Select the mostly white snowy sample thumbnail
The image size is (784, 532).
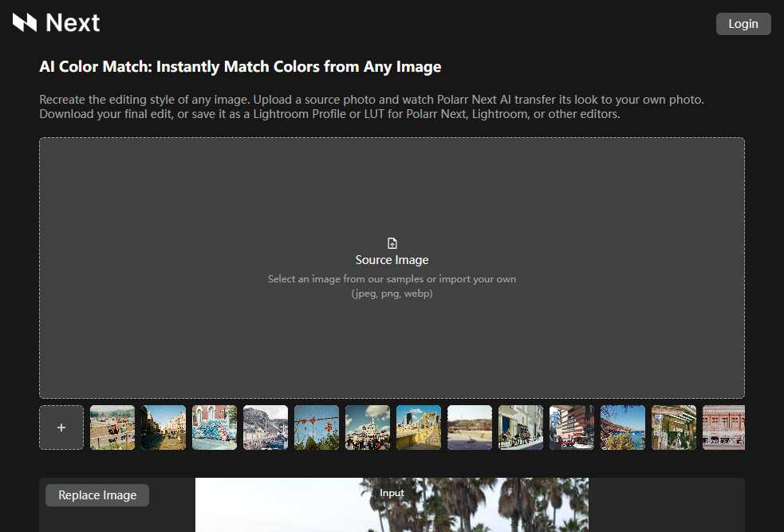(470, 428)
